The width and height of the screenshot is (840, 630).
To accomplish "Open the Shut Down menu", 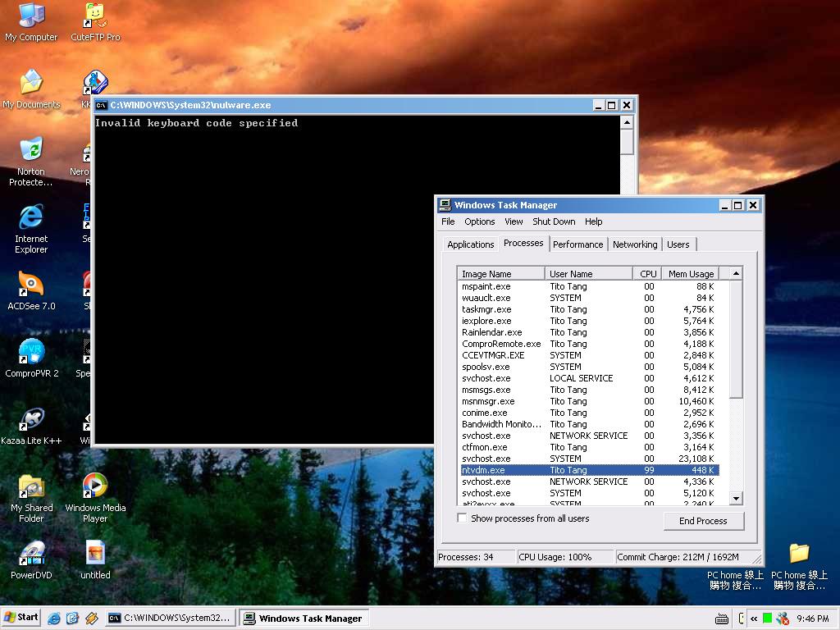I will click(x=554, y=221).
